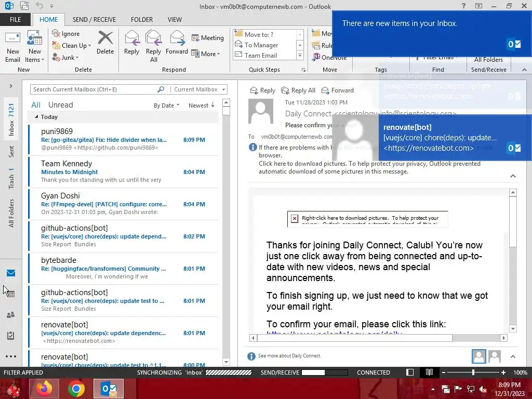Viewport: 532px width, 399px height.
Task: Click Reply in the reading pane
Action: pyautogui.click(x=262, y=90)
